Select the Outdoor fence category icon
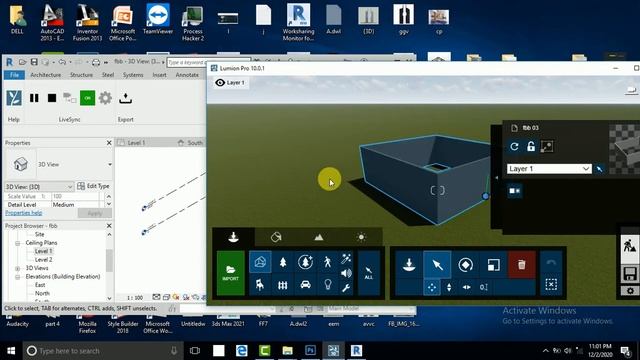This screenshot has width=640, height=360. 283,284
